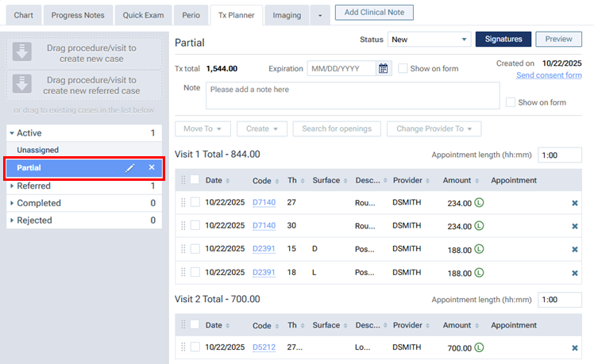
Task: Remove the D7140 tooth 27 procedure row
Action: [575, 203]
